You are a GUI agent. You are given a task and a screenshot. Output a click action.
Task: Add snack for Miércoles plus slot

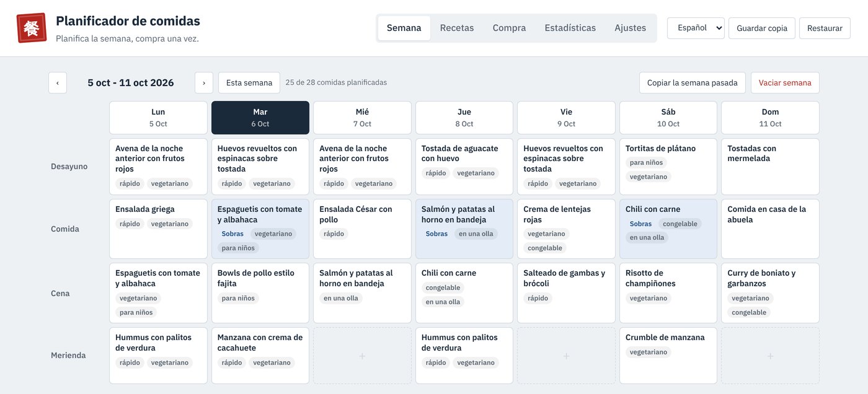(x=362, y=356)
